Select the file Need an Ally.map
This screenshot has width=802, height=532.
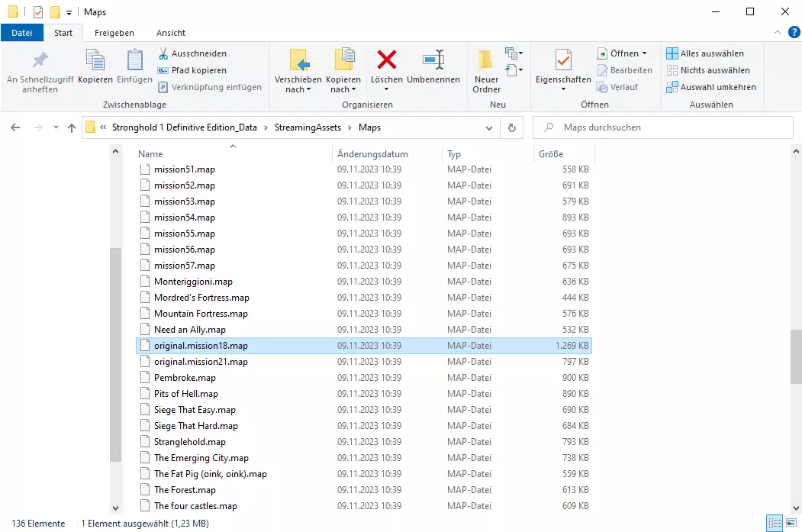click(x=364, y=330)
